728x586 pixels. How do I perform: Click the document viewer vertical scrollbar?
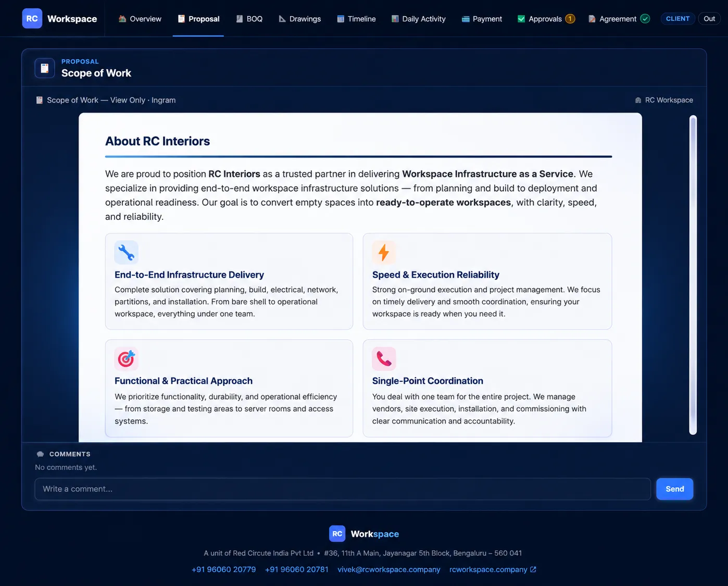point(693,275)
